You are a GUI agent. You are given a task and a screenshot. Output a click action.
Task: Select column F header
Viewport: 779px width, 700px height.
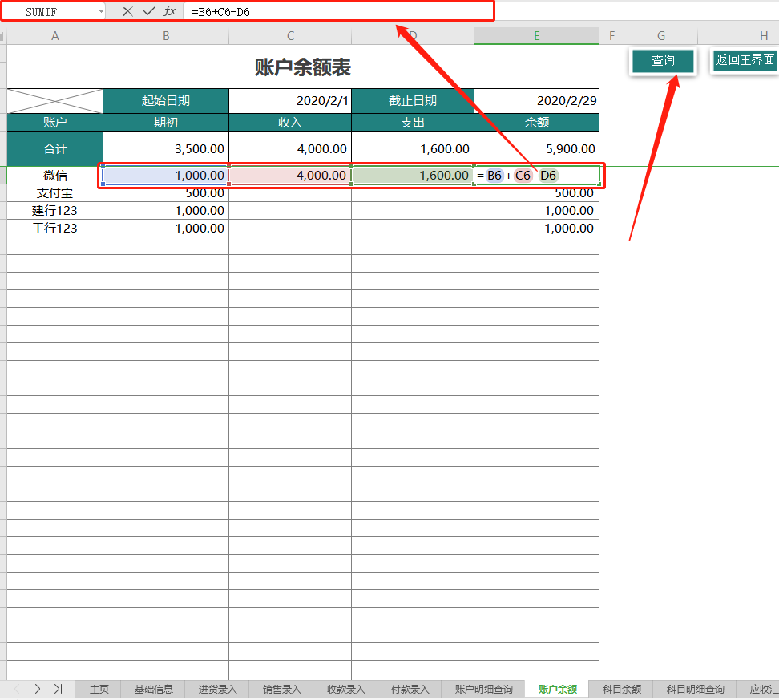tap(611, 36)
